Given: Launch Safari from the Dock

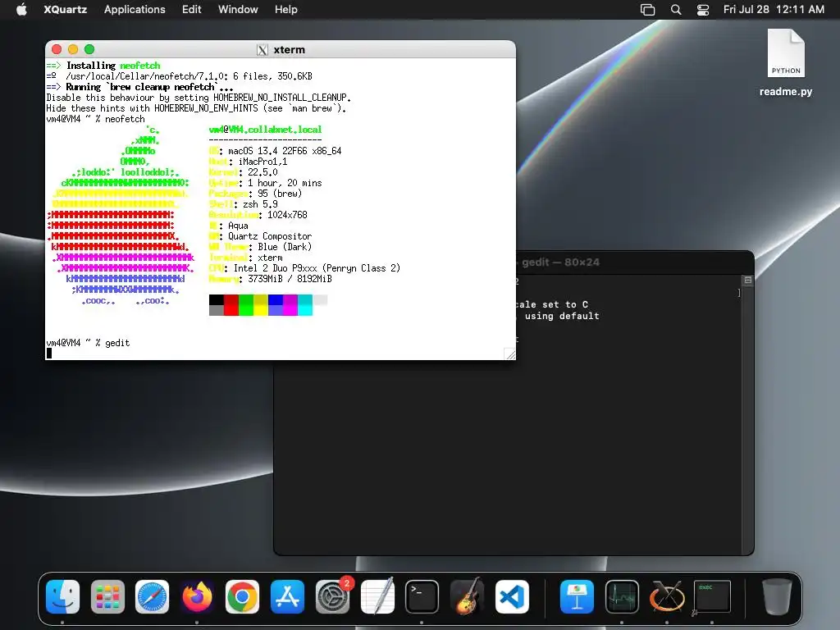Looking at the screenshot, I should 152,596.
